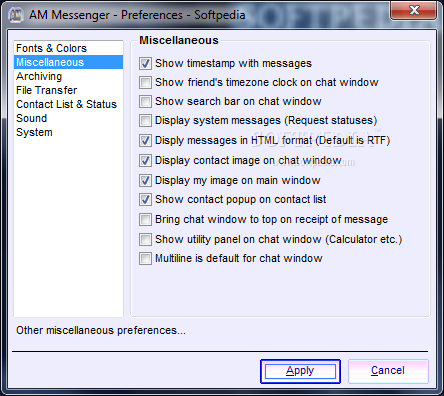This screenshot has height=396, width=444.
Task: Open the Sound preferences
Action: 68,118
